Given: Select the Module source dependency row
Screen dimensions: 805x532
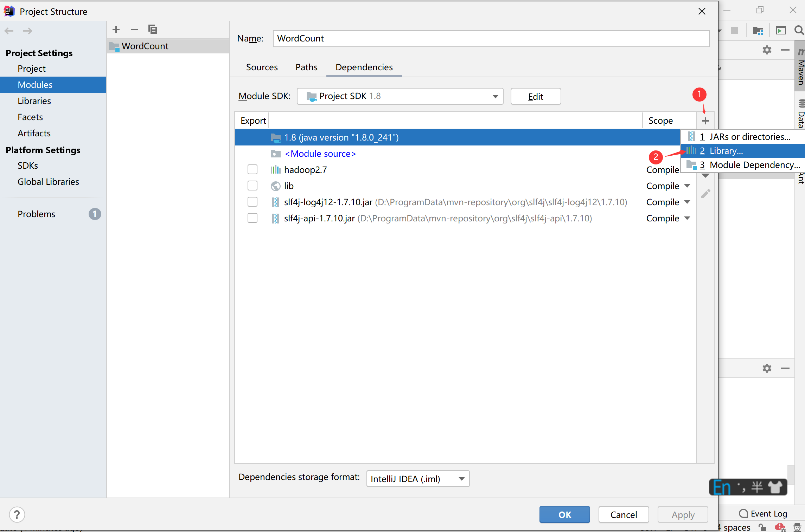Looking at the screenshot, I should pos(465,154).
